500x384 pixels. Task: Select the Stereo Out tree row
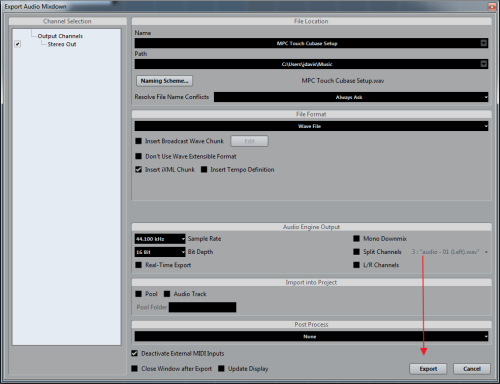pyautogui.click(x=62, y=44)
